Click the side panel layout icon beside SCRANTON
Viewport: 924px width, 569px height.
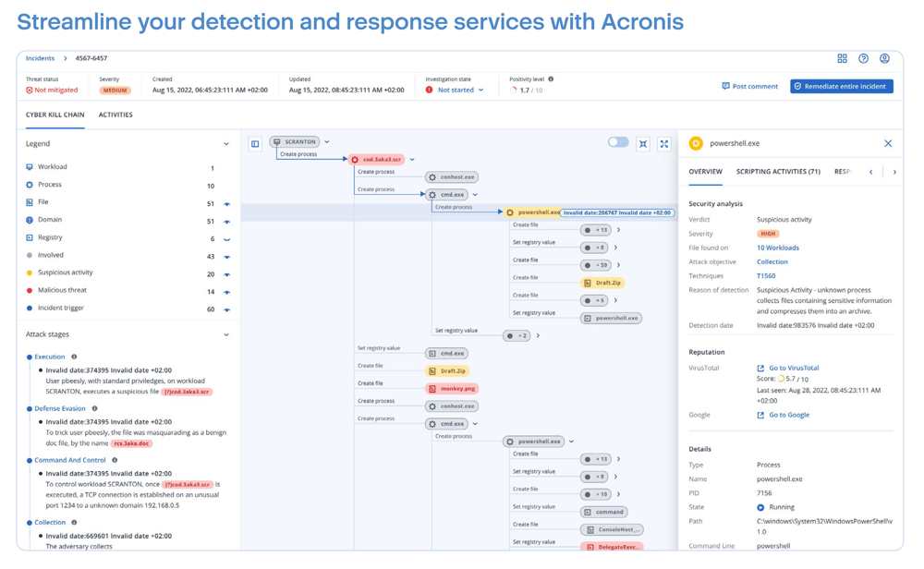coord(255,144)
